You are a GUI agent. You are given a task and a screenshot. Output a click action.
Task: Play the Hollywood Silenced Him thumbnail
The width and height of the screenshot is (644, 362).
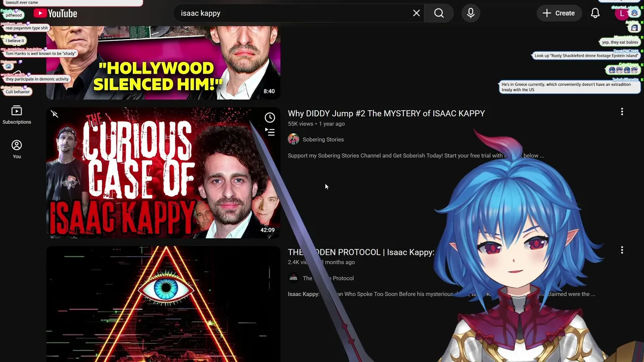click(x=164, y=63)
